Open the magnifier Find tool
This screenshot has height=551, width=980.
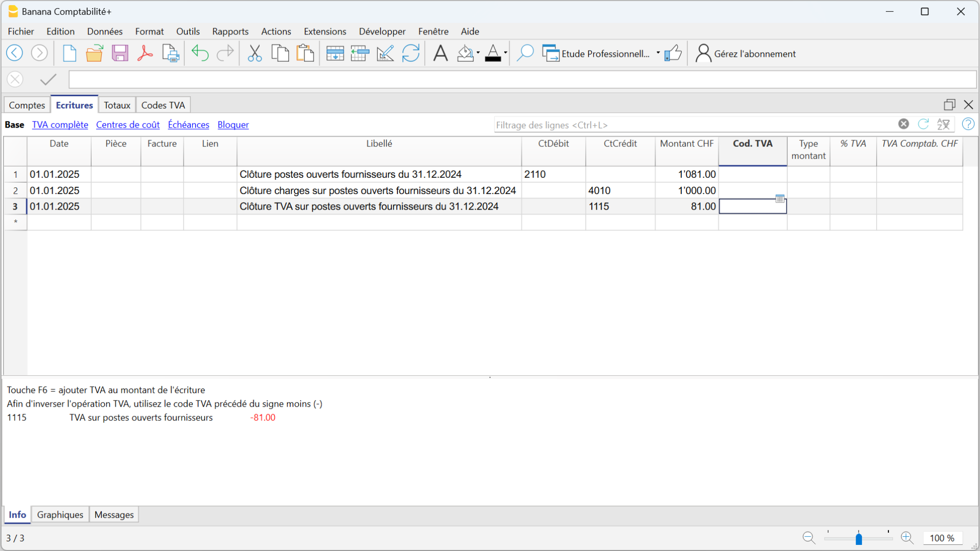click(525, 53)
